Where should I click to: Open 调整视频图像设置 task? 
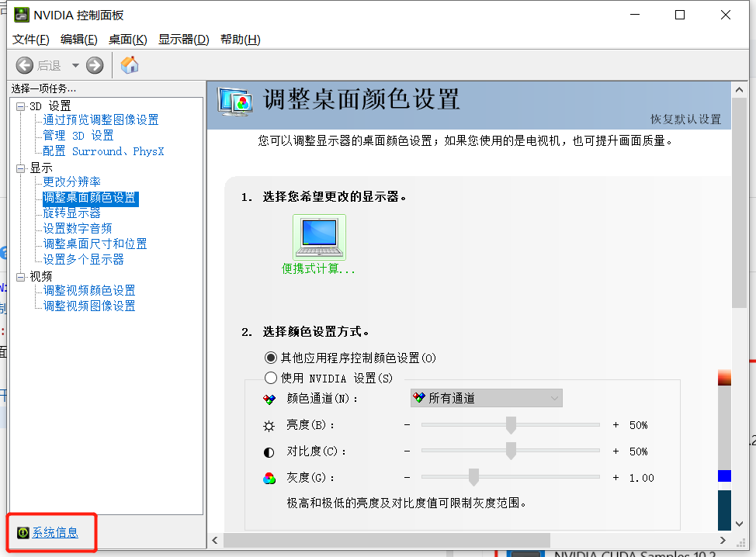pyautogui.click(x=89, y=306)
